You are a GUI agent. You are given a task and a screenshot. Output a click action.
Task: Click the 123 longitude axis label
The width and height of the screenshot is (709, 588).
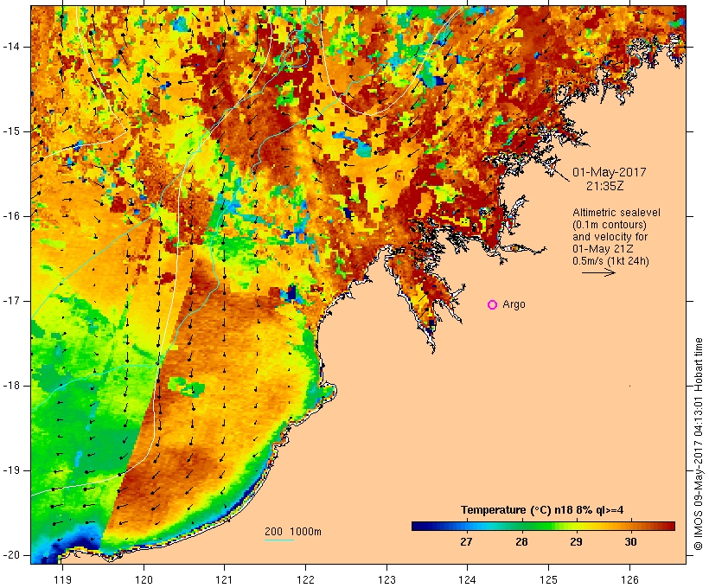coord(386,579)
